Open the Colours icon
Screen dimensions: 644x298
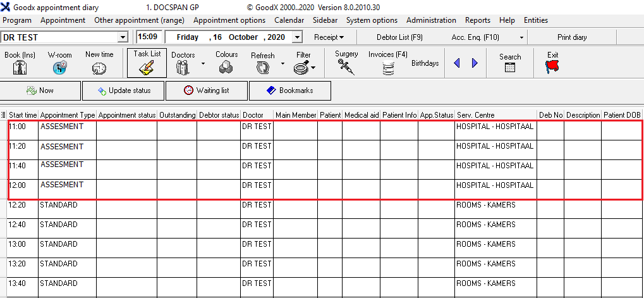(x=226, y=67)
